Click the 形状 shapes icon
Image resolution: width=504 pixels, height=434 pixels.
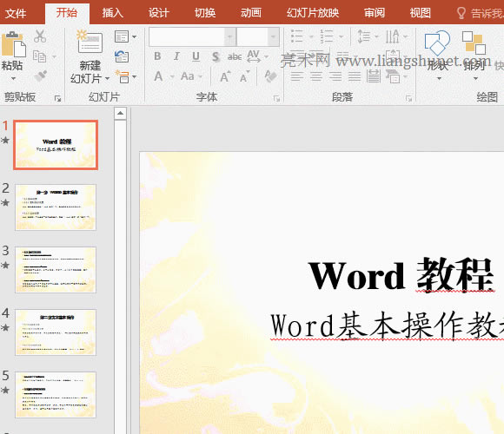click(437, 43)
